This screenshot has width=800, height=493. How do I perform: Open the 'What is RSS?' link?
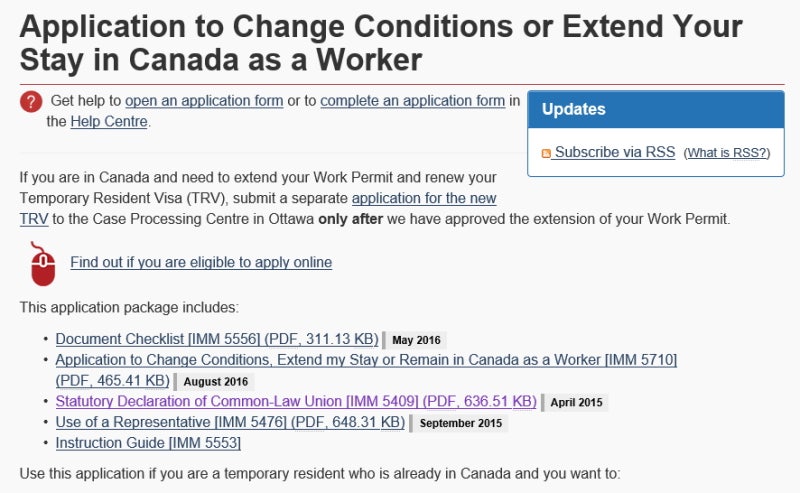[x=727, y=153]
